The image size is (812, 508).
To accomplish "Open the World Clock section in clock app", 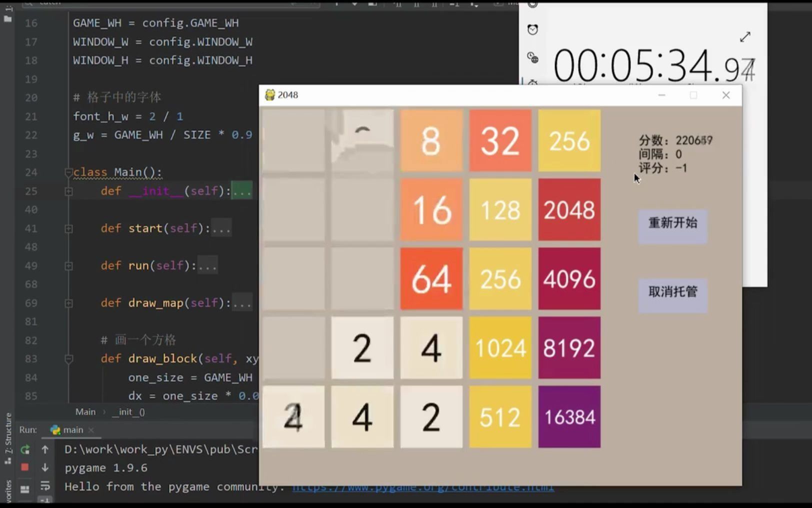I will (x=533, y=58).
